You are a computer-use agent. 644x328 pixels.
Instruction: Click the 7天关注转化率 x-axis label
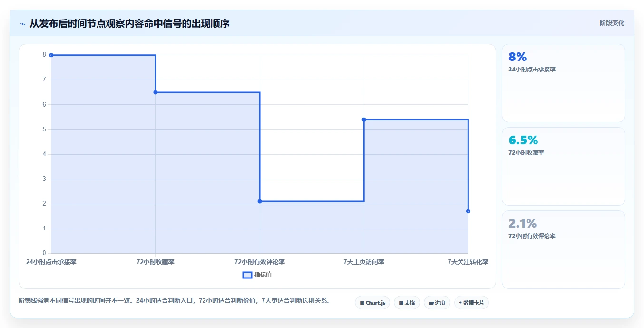coord(468,262)
